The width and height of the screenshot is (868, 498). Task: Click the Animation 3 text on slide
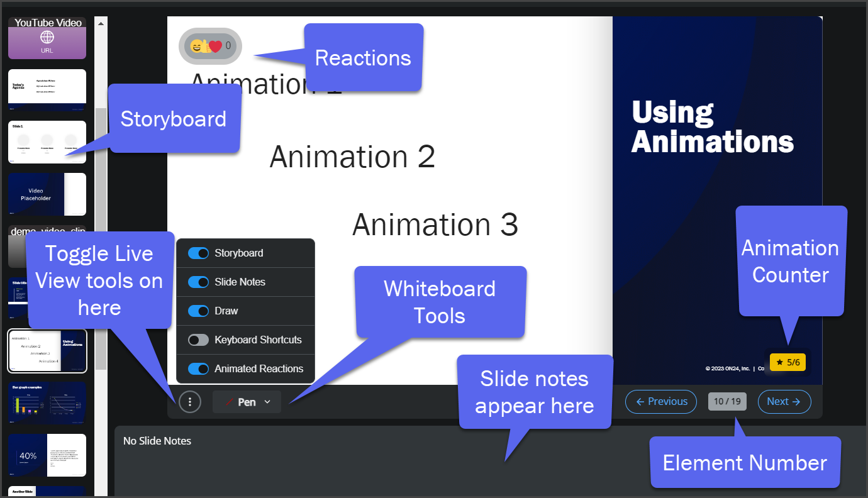click(x=435, y=224)
